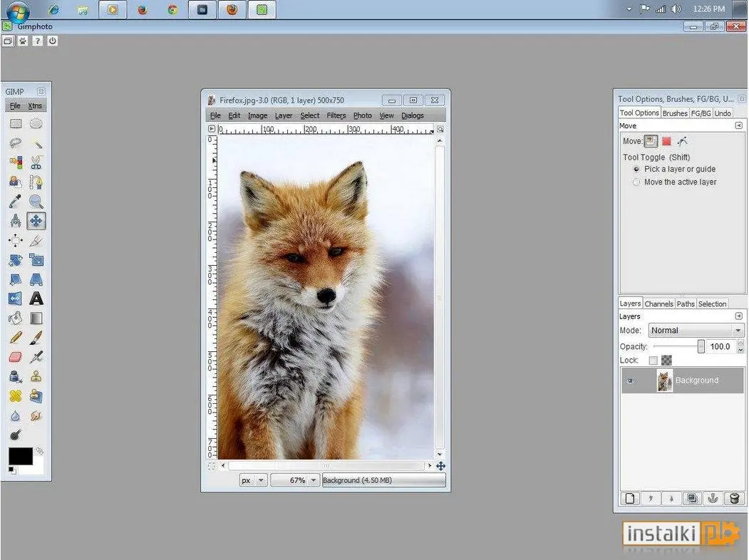749x560 pixels.
Task: Select the Alignment tool
Action: 16,241
